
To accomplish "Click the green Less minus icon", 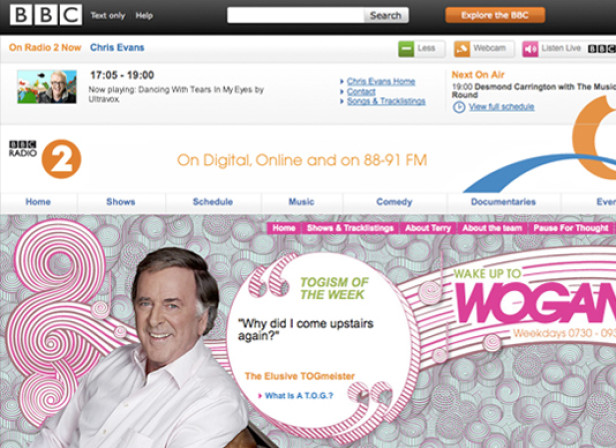I will pos(406,49).
